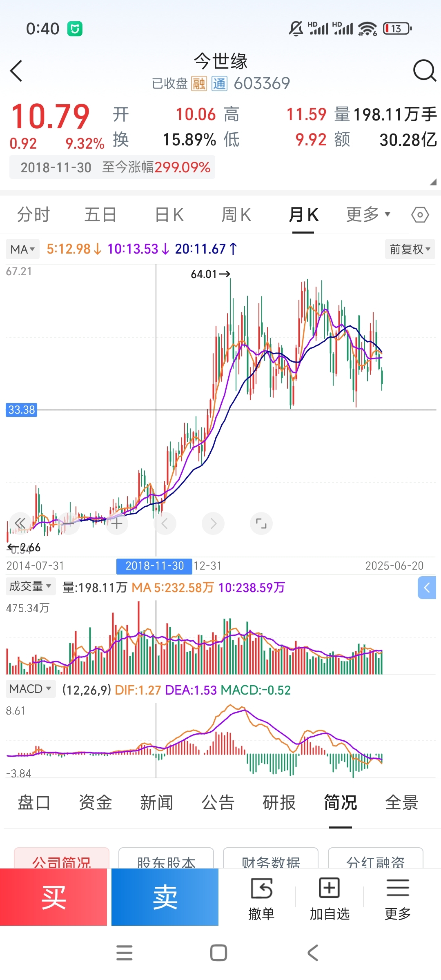Tap the 2018-11-30 至今涨幅 info box

pyautogui.click(x=112, y=167)
